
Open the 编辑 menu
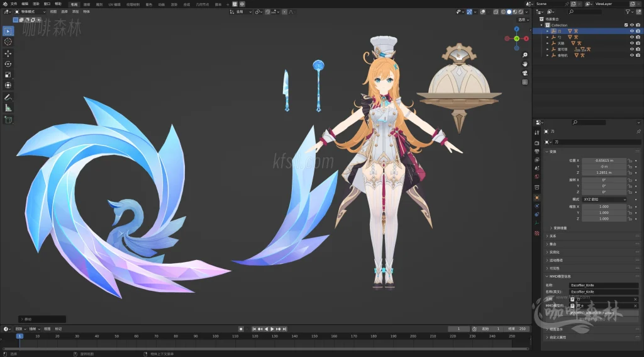25,4
